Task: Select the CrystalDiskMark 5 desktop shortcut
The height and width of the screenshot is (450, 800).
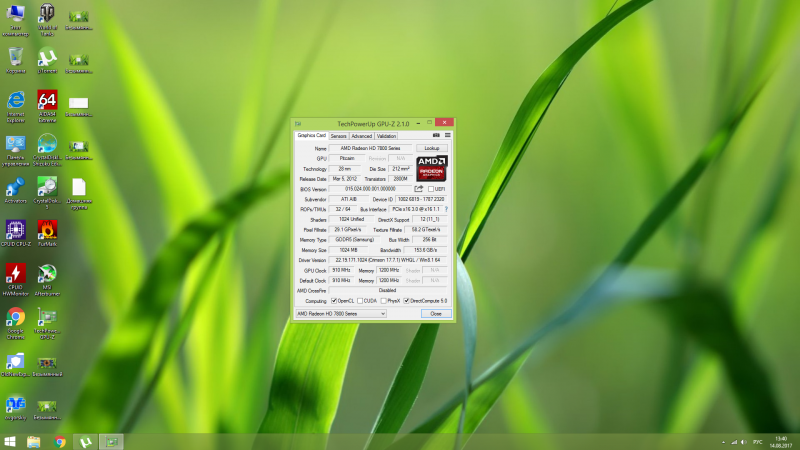Action: pos(47,194)
